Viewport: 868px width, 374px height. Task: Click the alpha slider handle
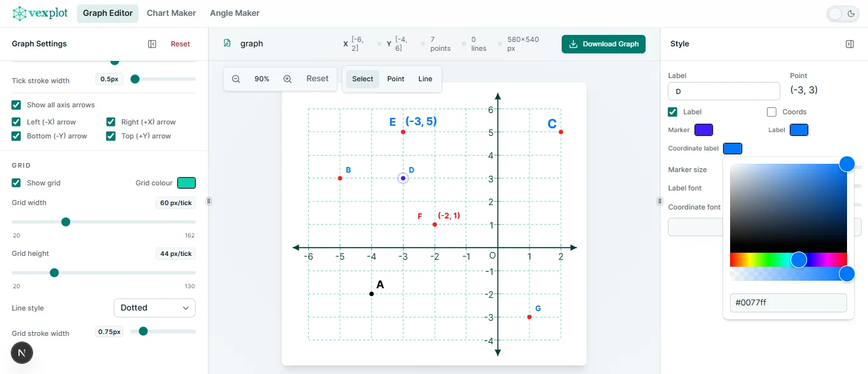point(846,274)
